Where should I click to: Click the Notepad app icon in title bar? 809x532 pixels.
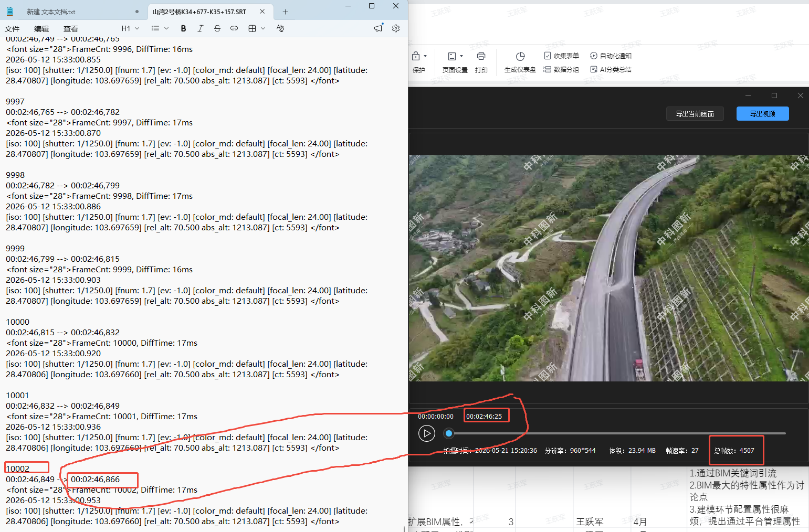[x=9, y=11]
